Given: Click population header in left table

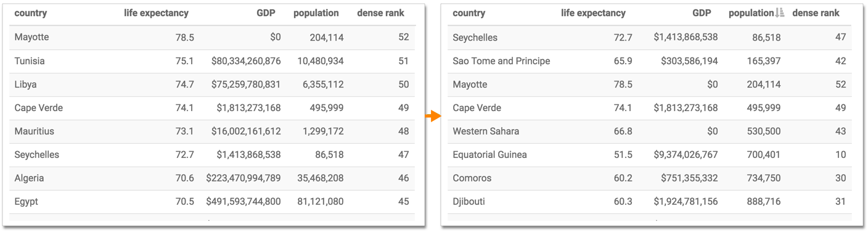Looking at the screenshot, I should [x=316, y=13].
